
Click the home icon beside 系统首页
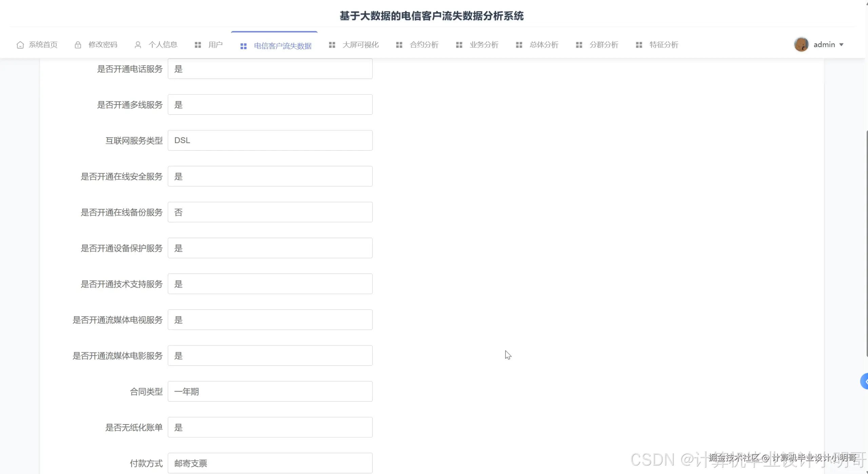[x=20, y=44]
